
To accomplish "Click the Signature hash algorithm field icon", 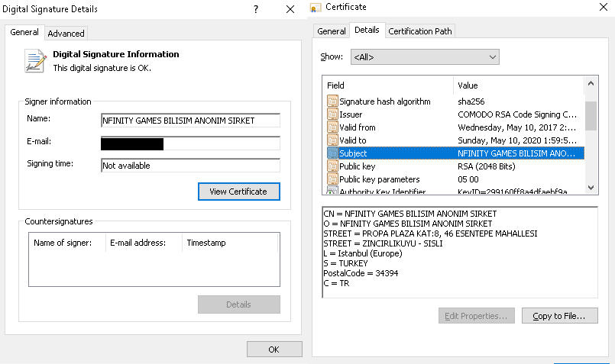I will [x=332, y=101].
